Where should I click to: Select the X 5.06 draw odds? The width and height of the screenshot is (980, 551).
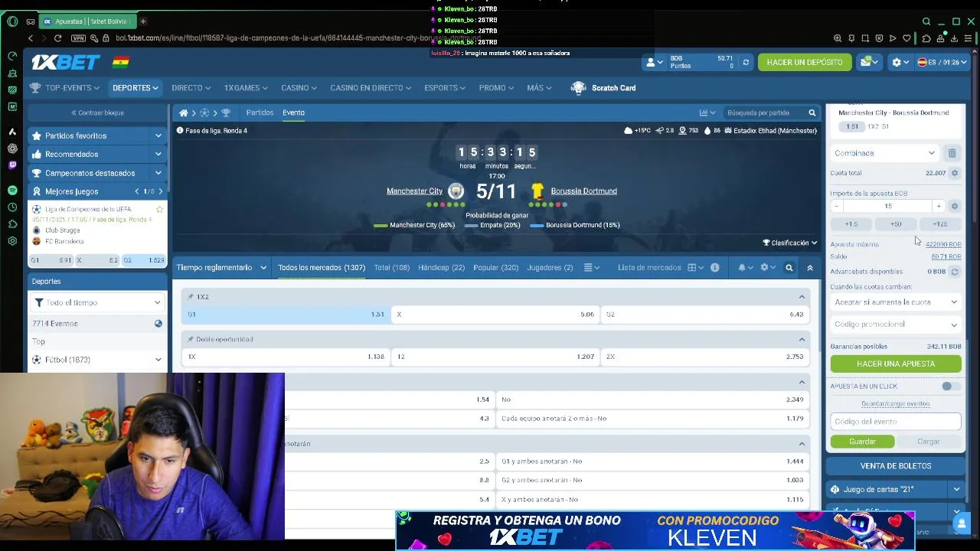point(495,315)
